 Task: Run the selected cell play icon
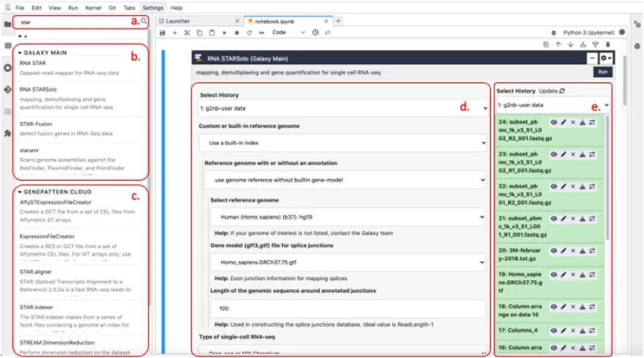pyautogui.click(x=225, y=33)
